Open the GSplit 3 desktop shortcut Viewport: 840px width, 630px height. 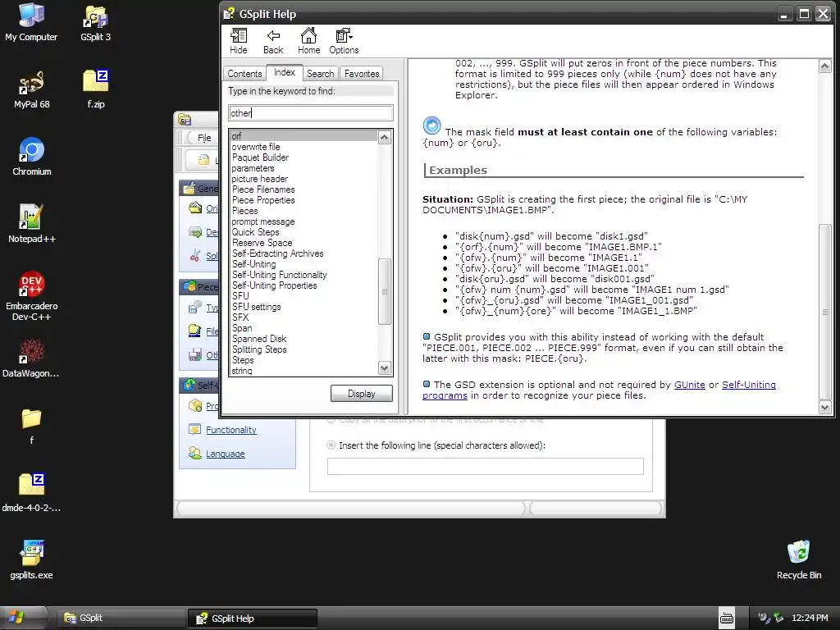95,22
